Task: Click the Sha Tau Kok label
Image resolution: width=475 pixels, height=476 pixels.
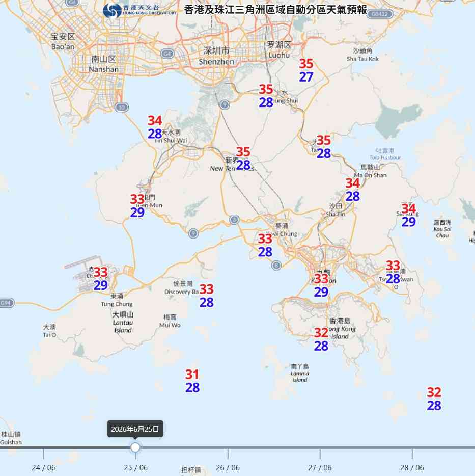Action: pyautogui.click(x=362, y=55)
